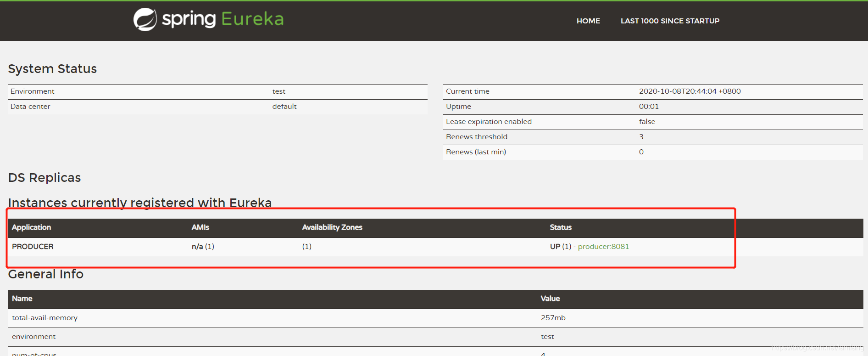Select the 'default' data center value
The width and height of the screenshot is (868, 356).
click(284, 107)
